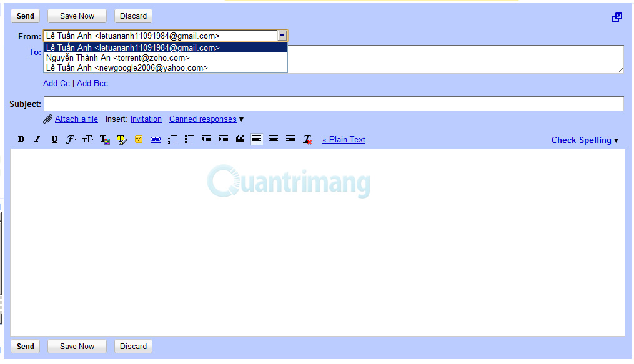
Task: Expand the Canned responses menu
Action: [x=241, y=120]
